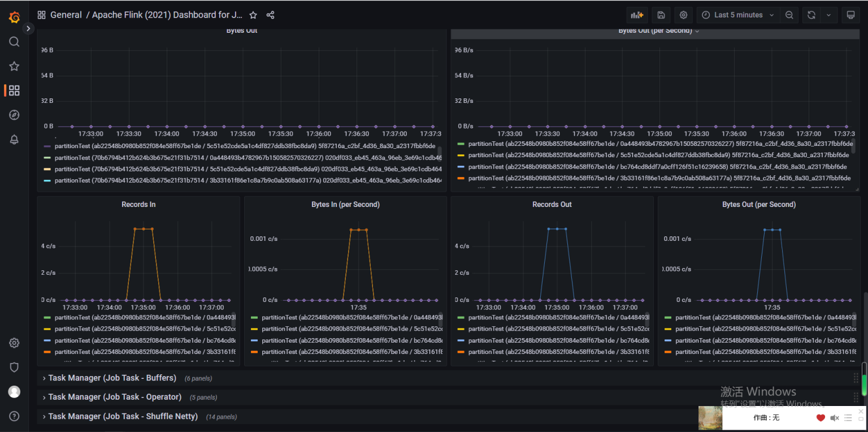Click the zoom out time range icon

pos(789,15)
